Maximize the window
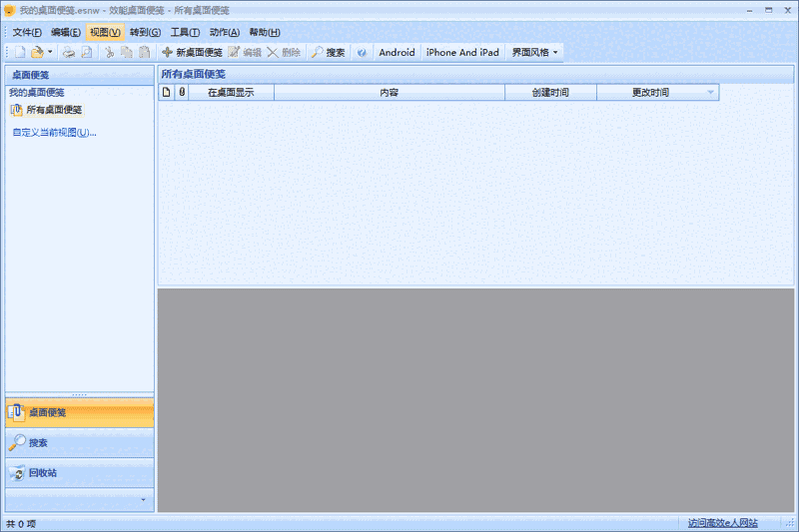 pos(768,10)
